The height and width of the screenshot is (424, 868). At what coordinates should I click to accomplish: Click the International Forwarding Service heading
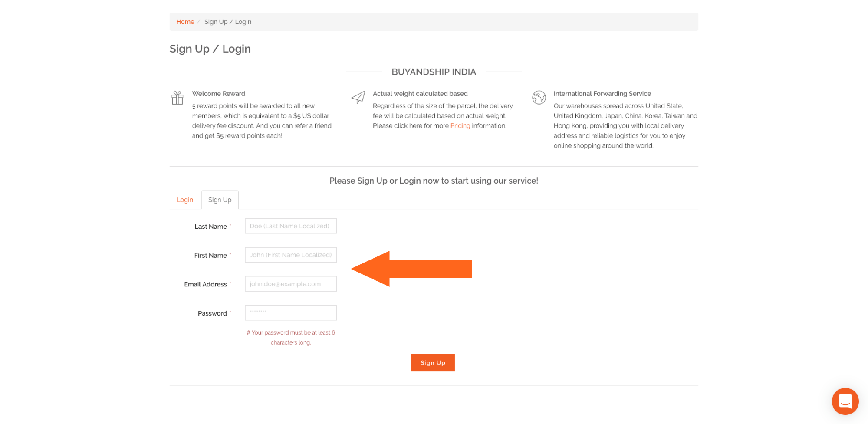(x=602, y=93)
